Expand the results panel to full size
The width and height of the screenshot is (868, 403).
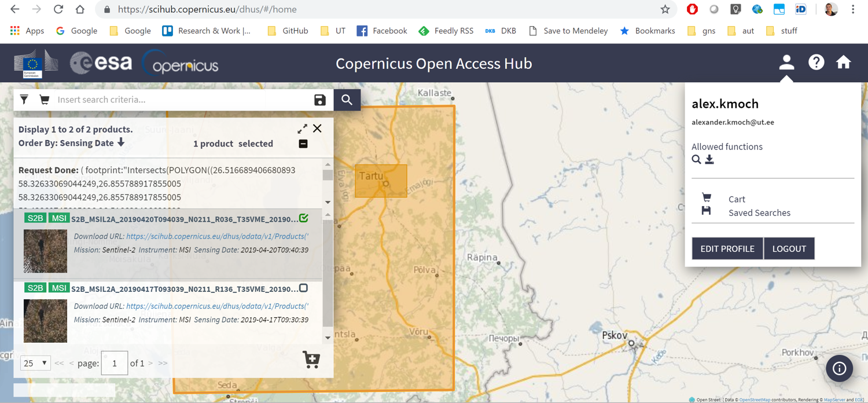303,129
